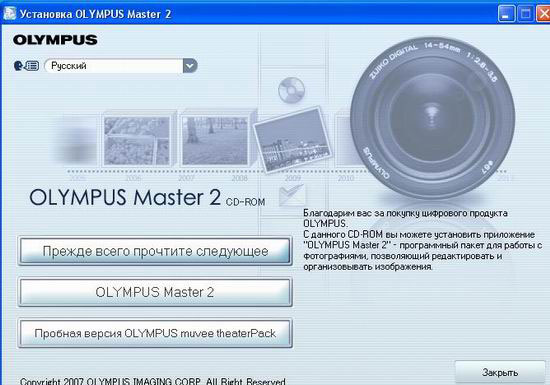
Task: Click the Закрыть button
Action: (500, 372)
